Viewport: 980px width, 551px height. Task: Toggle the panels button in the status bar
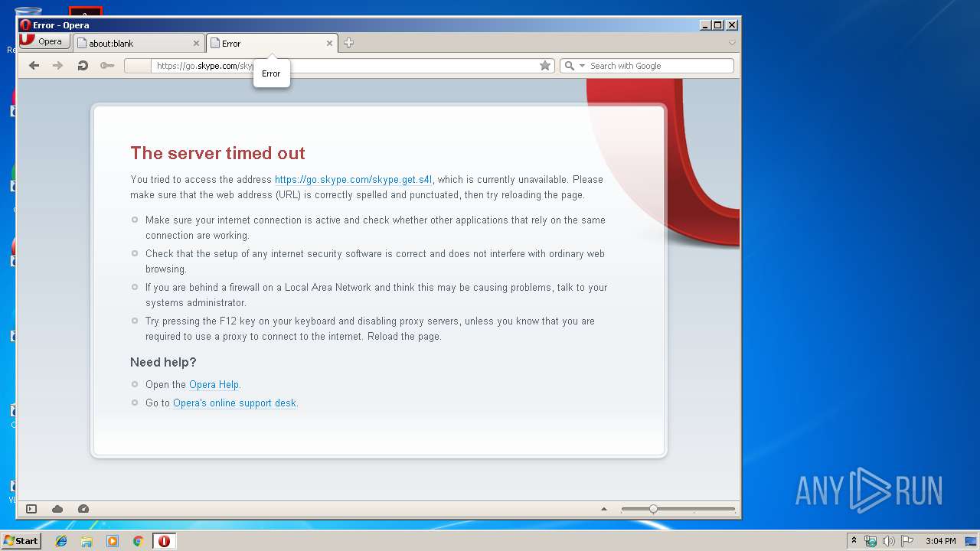[x=31, y=509]
